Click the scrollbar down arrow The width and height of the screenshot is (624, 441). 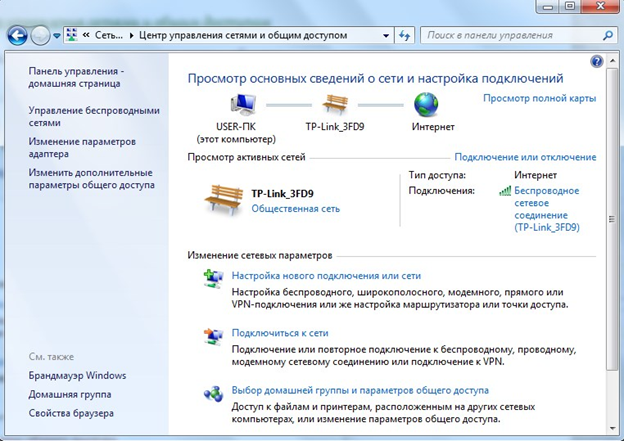tap(612, 428)
